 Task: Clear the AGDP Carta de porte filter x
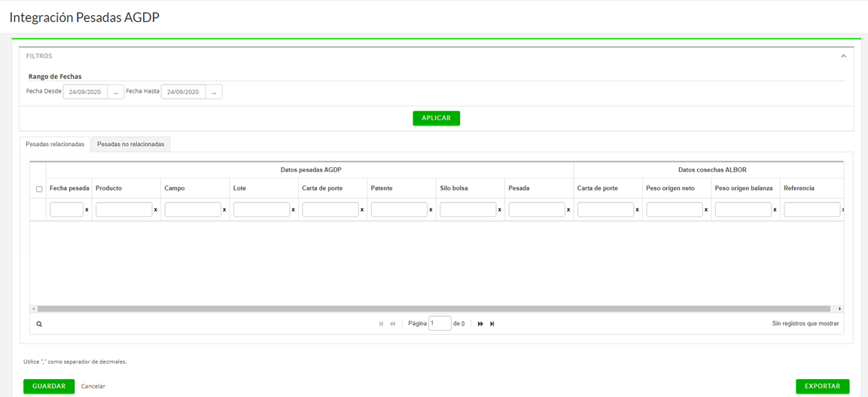point(362,210)
